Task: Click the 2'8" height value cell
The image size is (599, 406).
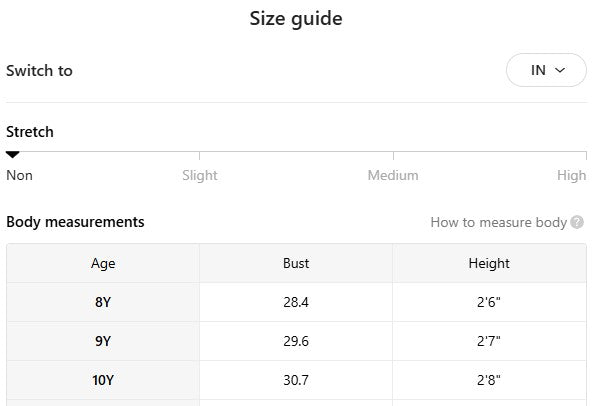Action: pos(489,380)
